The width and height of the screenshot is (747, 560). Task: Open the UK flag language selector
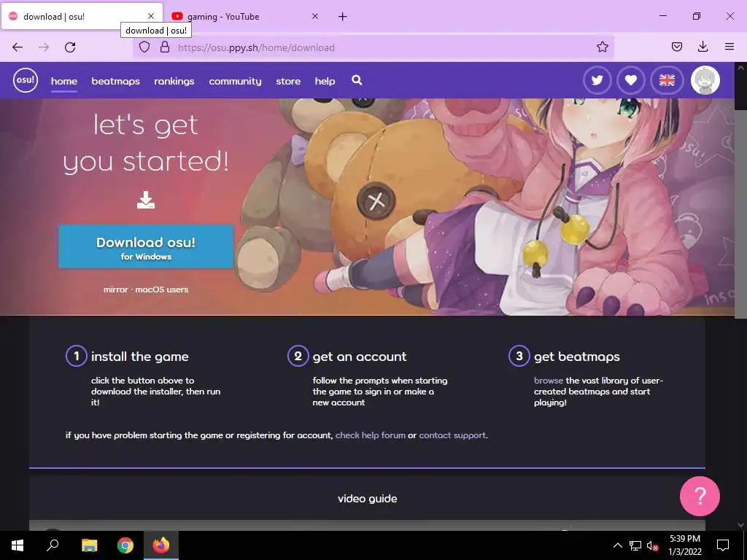tap(667, 80)
